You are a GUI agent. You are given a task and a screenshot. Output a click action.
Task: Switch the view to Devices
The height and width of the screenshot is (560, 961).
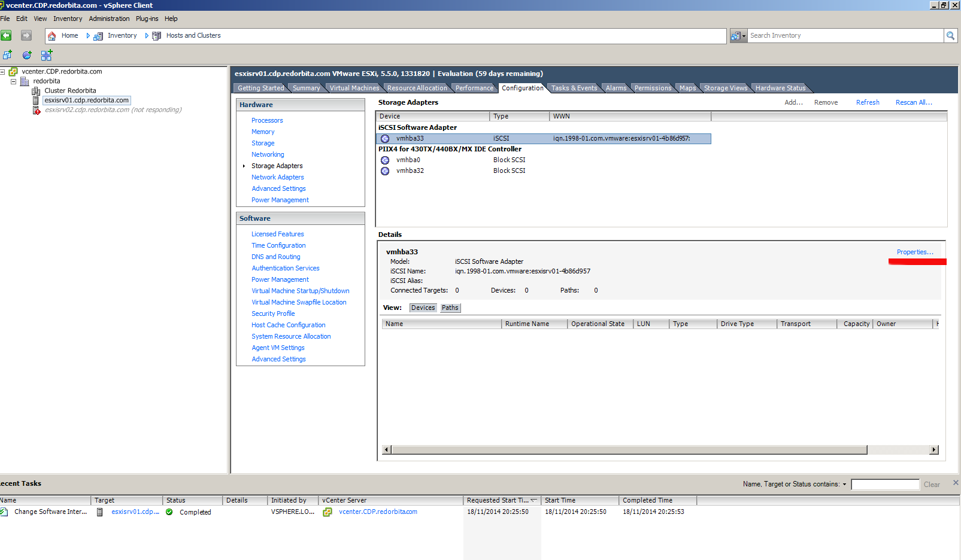[423, 308]
